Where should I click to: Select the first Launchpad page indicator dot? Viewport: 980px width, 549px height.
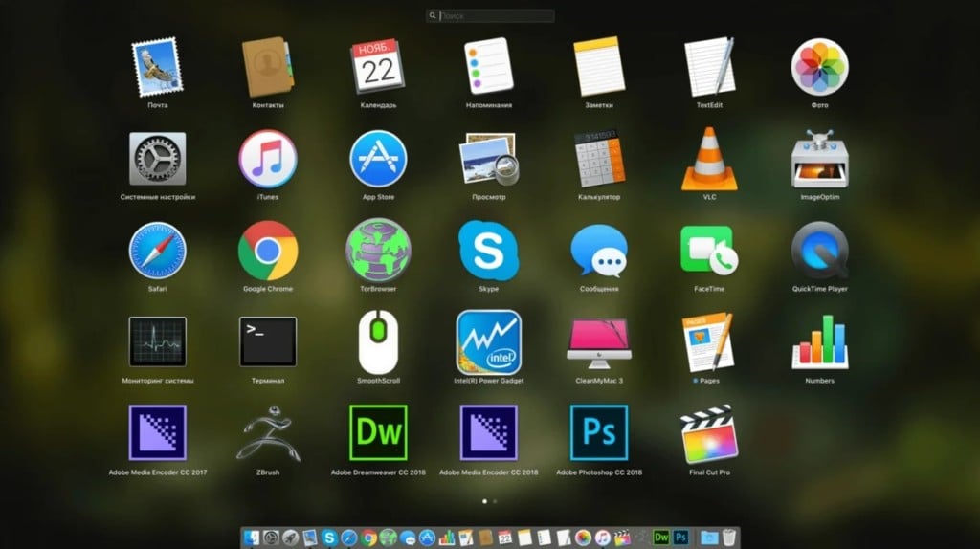pos(484,501)
